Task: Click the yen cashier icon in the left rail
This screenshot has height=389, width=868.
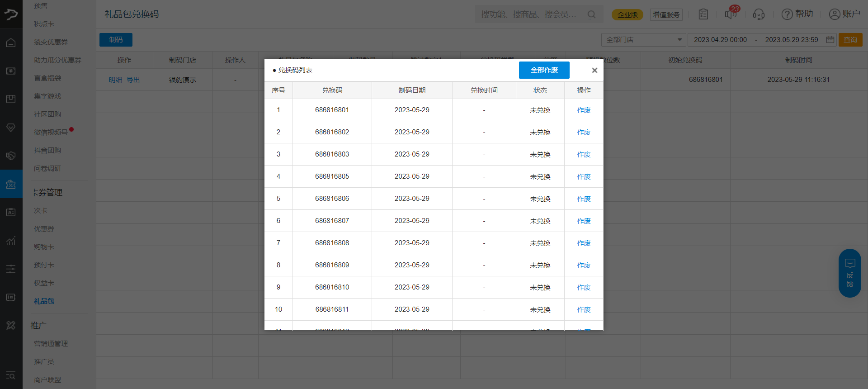Action: (x=11, y=71)
